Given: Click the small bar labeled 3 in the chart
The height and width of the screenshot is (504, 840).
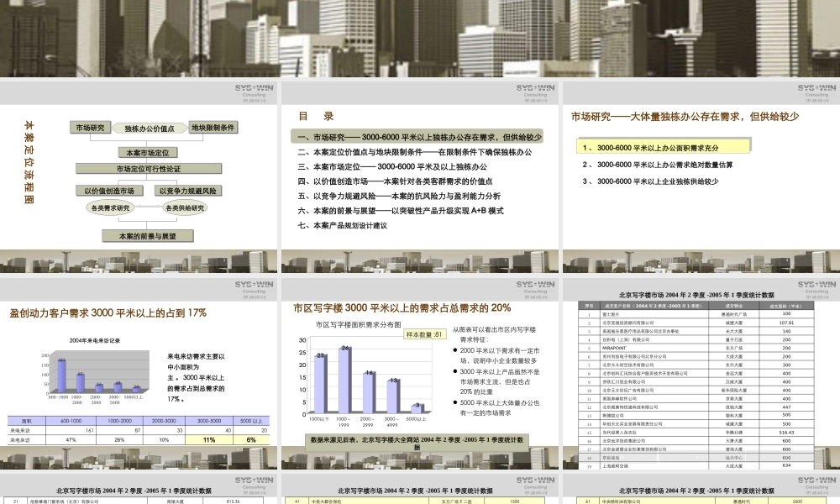Looking at the screenshot, I should (x=417, y=410).
